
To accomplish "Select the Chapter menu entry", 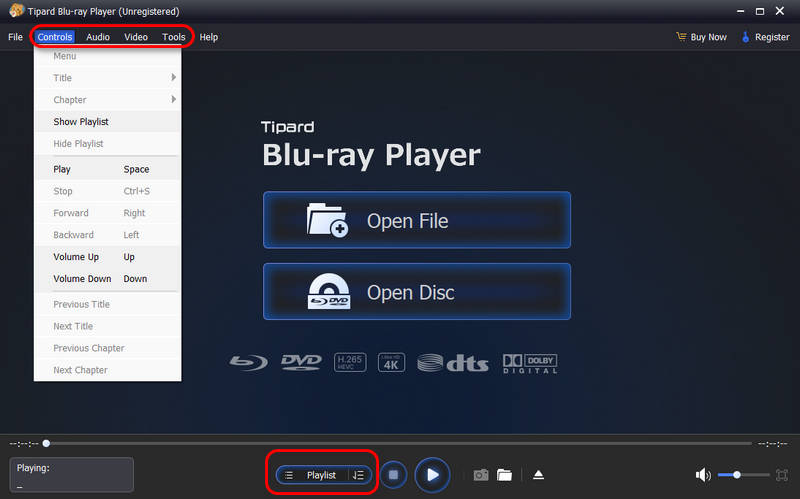I will point(107,100).
